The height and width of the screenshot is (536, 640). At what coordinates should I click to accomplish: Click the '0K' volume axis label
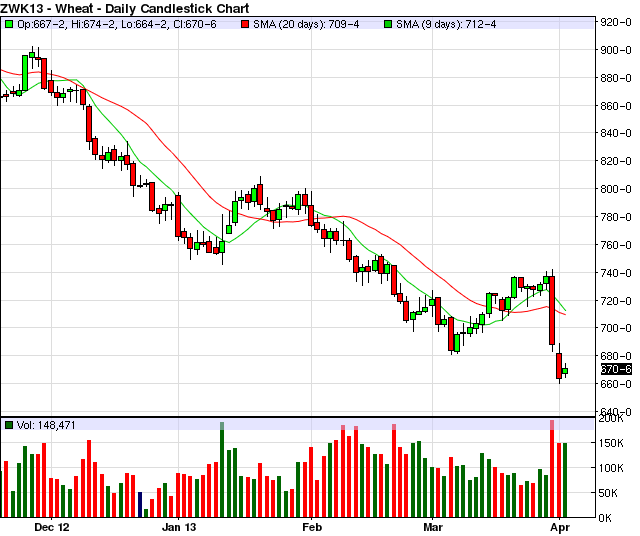(605, 518)
